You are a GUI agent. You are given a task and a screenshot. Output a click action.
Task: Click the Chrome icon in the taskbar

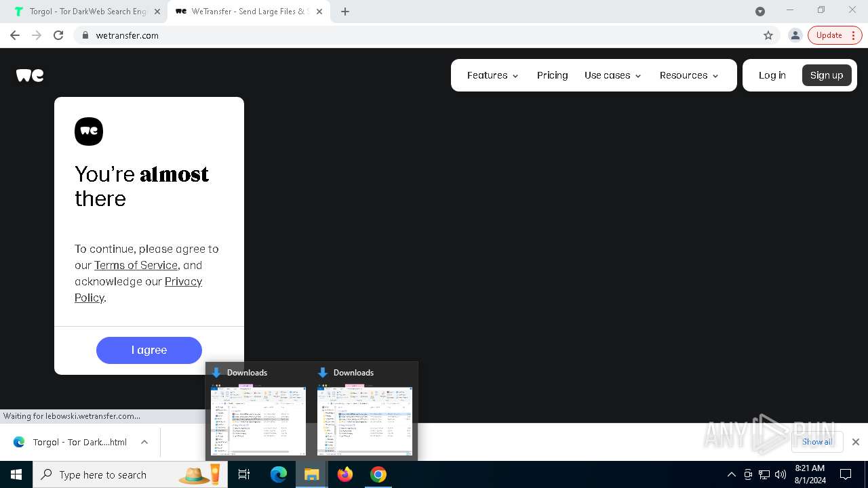378,474
